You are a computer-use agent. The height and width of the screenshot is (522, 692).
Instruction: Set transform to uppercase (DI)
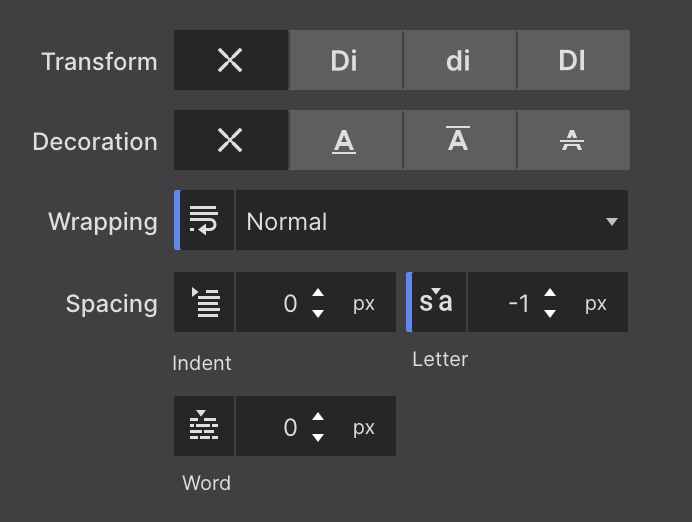click(573, 60)
